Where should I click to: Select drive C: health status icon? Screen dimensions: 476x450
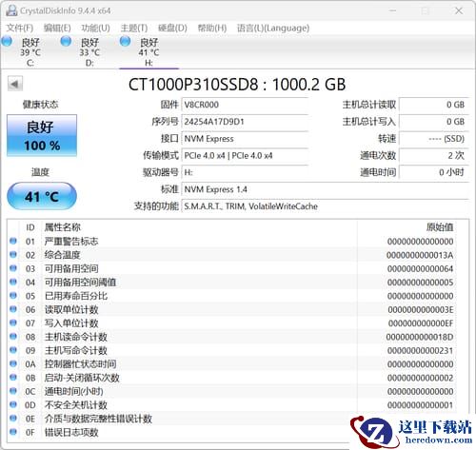pos(7,41)
